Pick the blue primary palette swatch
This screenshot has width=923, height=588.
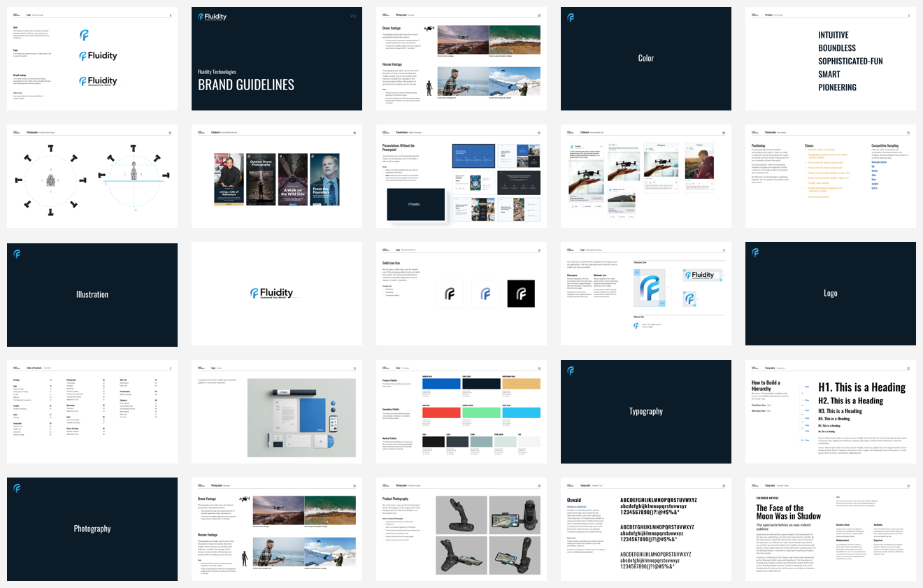(441, 384)
